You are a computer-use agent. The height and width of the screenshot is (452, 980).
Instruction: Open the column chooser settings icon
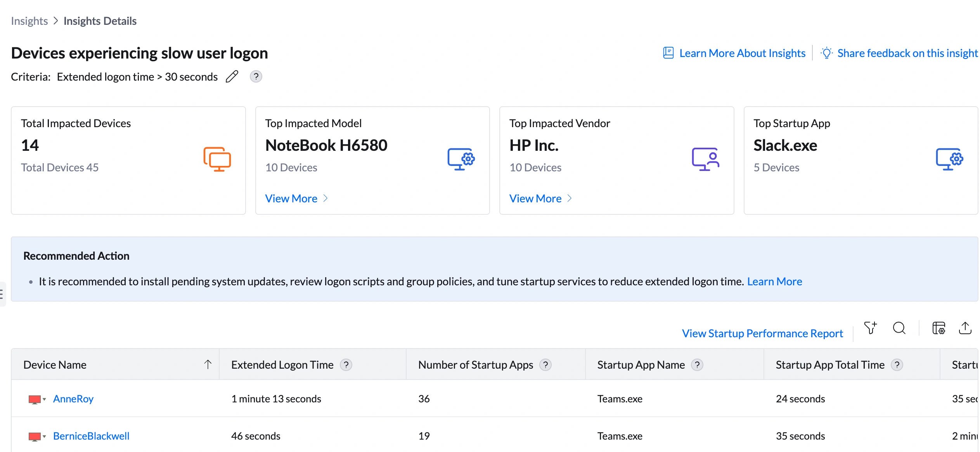938,328
